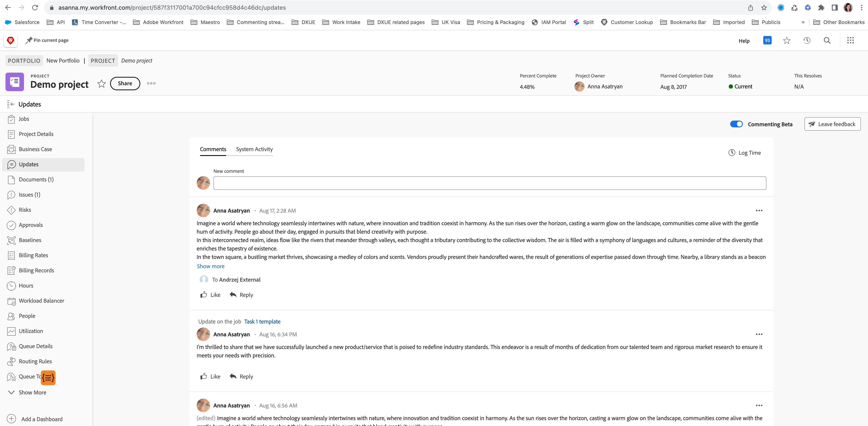Open the recent items clock icon
Viewport: 868px width, 426px height.
pos(807,40)
